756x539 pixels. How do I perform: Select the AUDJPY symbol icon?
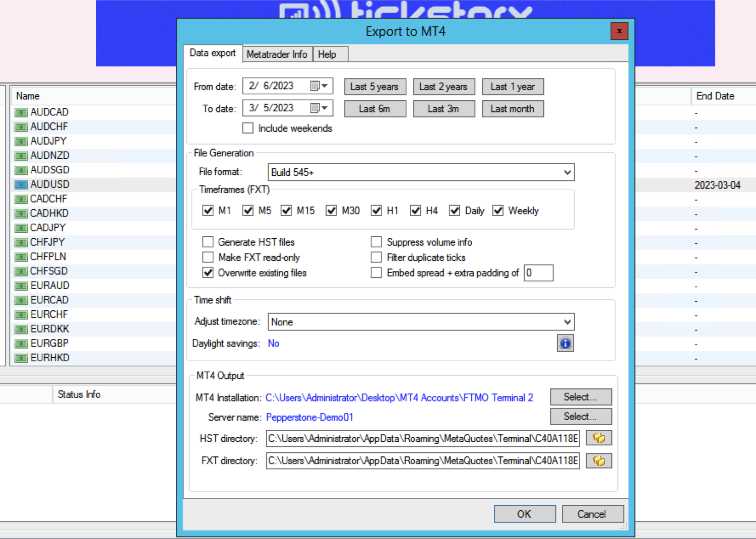[x=21, y=141]
